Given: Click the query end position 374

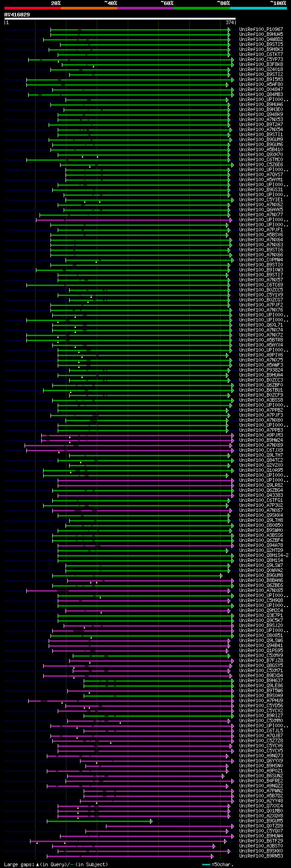Looking at the screenshot, I should [230, 22].
